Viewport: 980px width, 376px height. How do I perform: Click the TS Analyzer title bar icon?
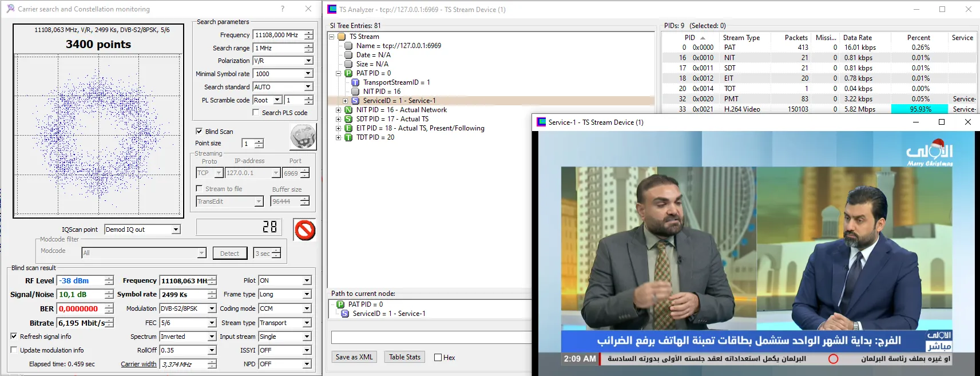pyautogui.click(x=332, y=9)
